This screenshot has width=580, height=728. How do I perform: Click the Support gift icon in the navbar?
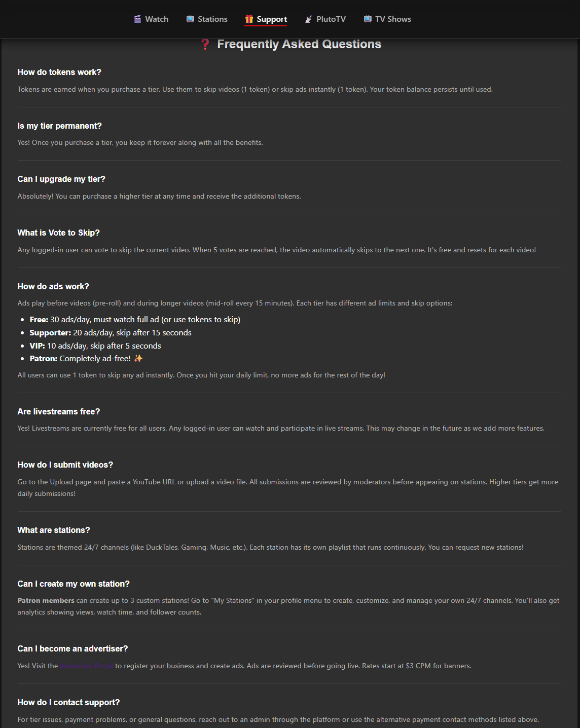coord(249,19)
